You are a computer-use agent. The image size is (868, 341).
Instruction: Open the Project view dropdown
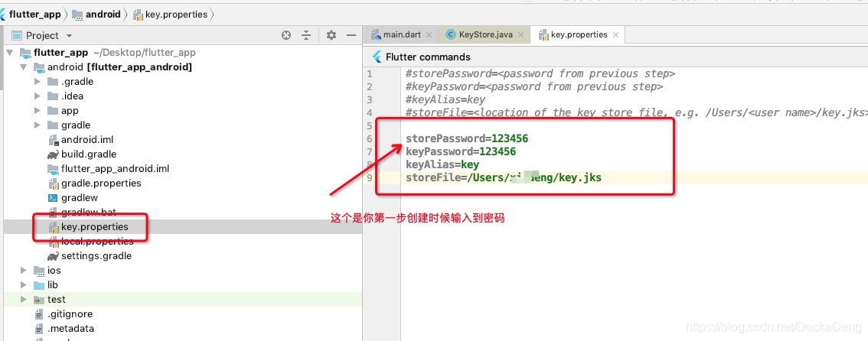pos(69,36)
